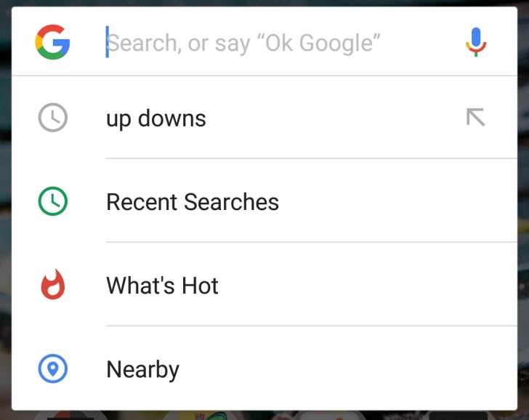
Task: Focus the "Search, or say Ok Google" field
Action: click(276, 42)
